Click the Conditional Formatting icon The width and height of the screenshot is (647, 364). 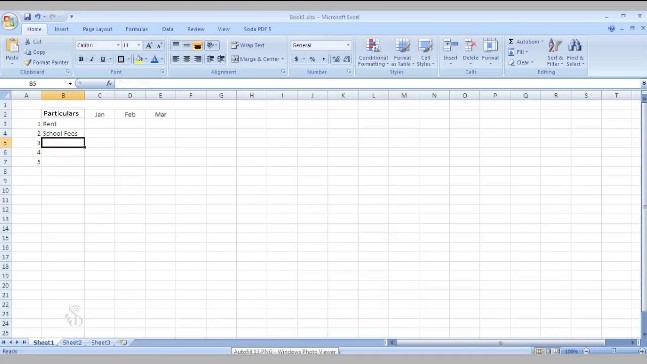373,45
